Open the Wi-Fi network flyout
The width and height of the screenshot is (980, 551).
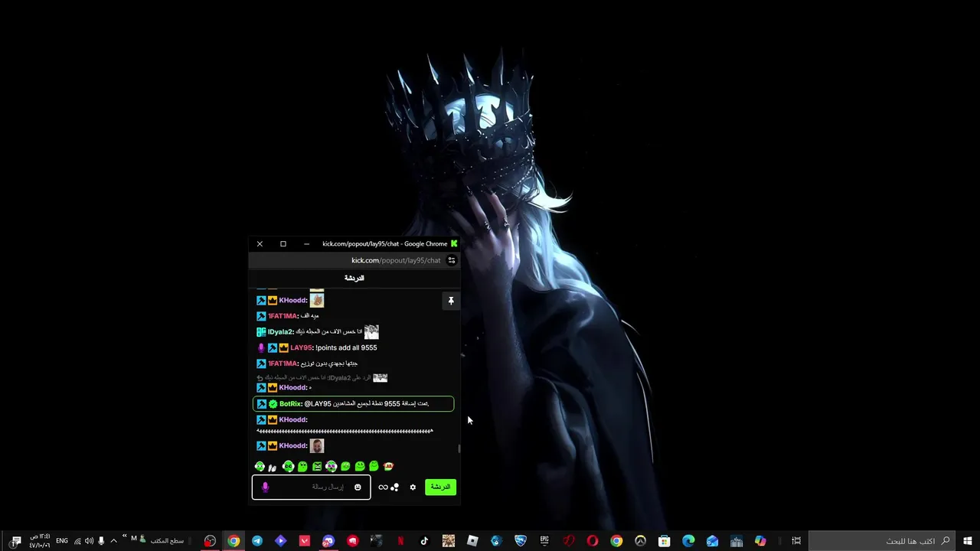[x=77, y=541]
